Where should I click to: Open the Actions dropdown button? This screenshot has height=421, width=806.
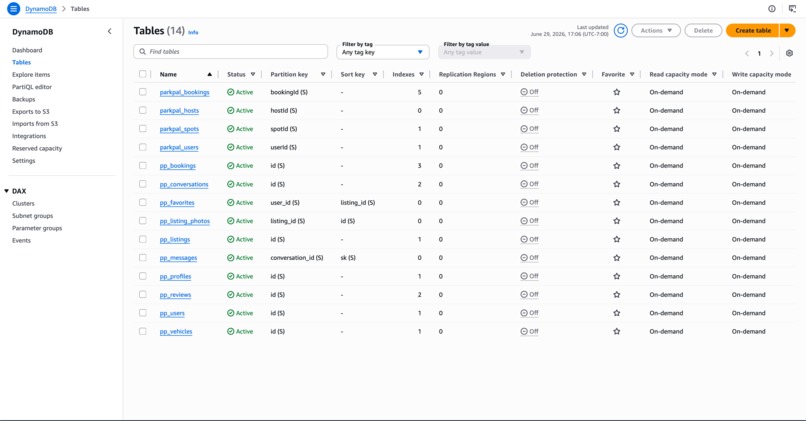point(656,31)
